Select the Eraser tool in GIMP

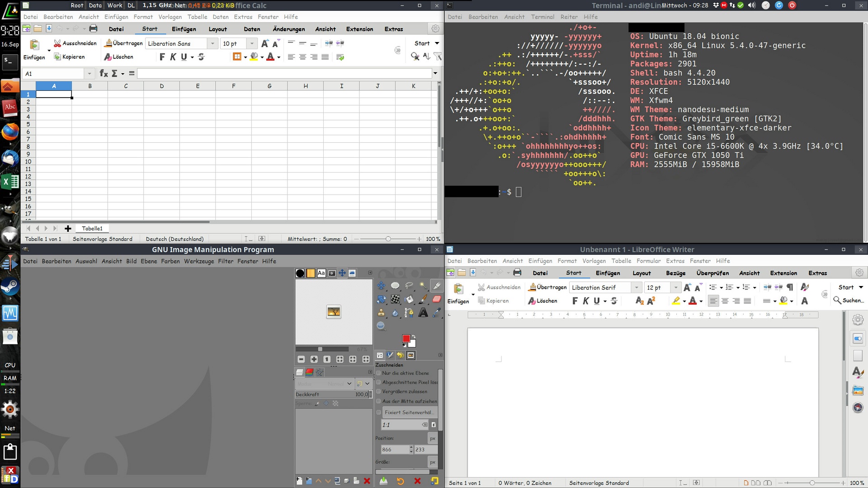[437, 299]
